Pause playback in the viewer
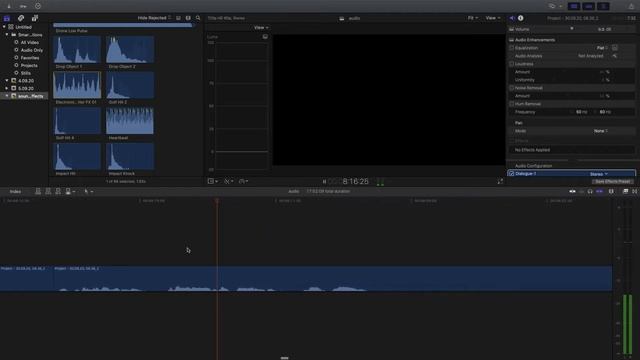Screen dimensions: 640x360 pos(324,181)
